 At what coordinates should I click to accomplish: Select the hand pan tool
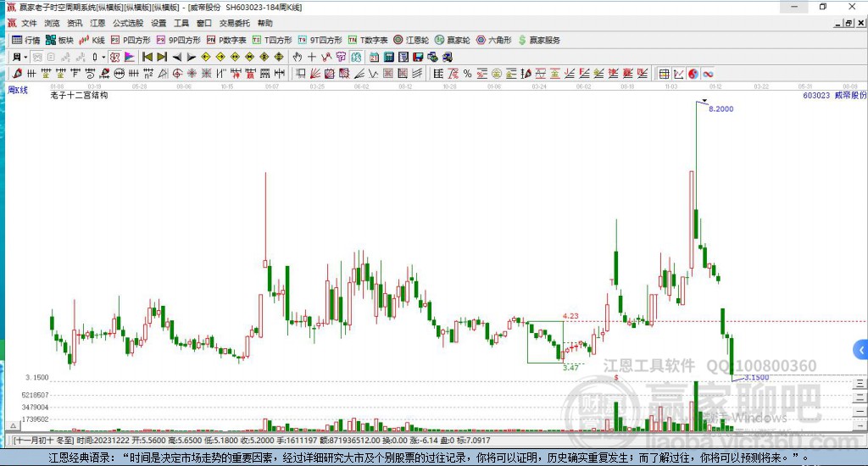tap(298, 57)
